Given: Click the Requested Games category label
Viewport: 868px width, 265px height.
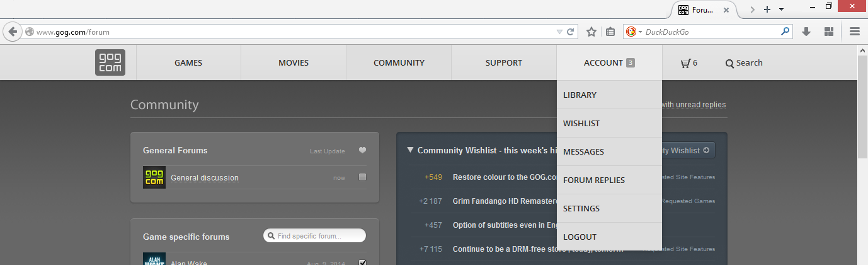Looking at the screenshot, I should (x=688, y=201).
